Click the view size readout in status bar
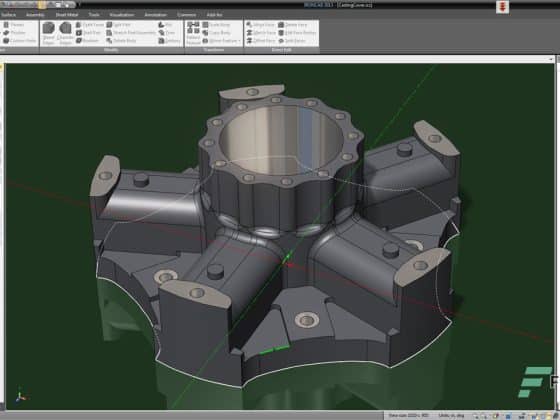This screenshot has height=420, width=560. [x=408, y=415]
